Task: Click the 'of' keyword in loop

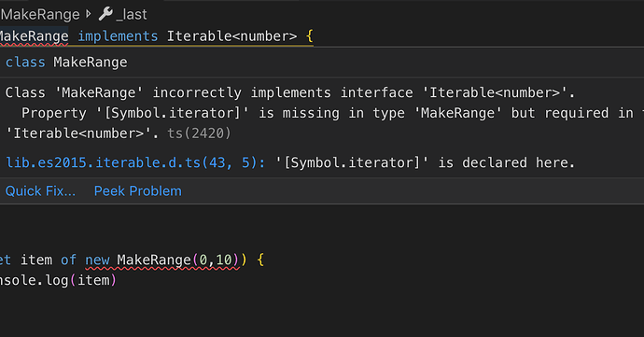Action: [68, 260]
